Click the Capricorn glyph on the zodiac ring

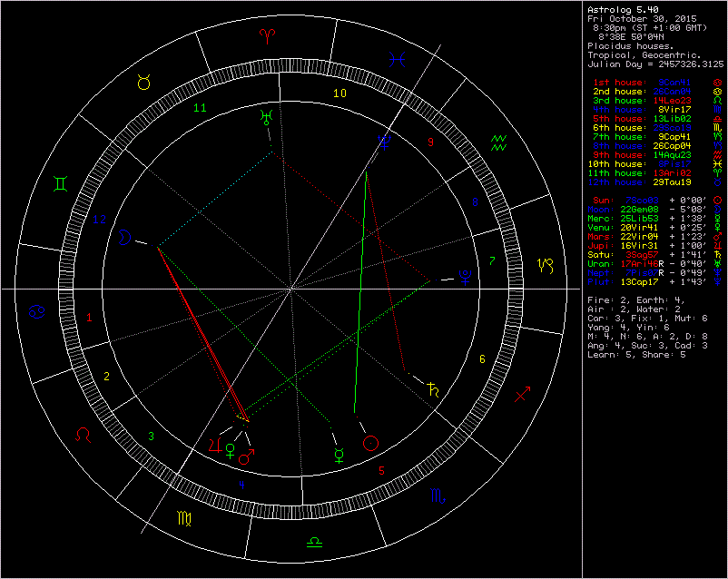(546, 266)
